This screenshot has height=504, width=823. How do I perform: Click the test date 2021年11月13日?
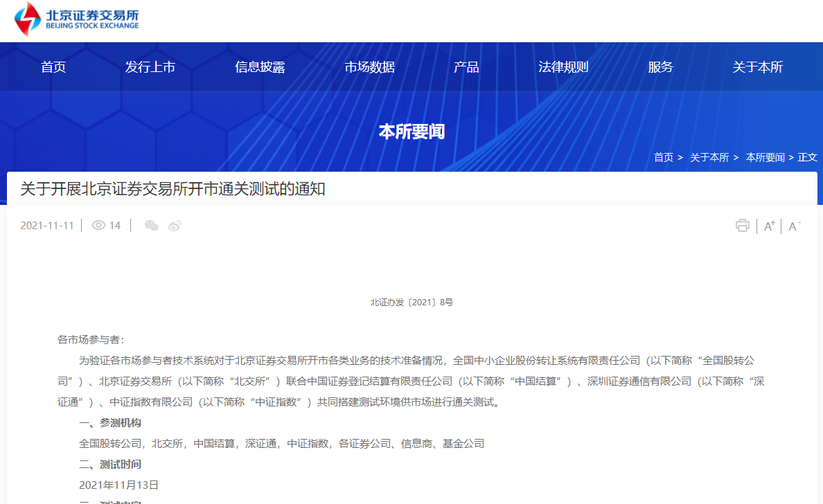tap(118, 485)
